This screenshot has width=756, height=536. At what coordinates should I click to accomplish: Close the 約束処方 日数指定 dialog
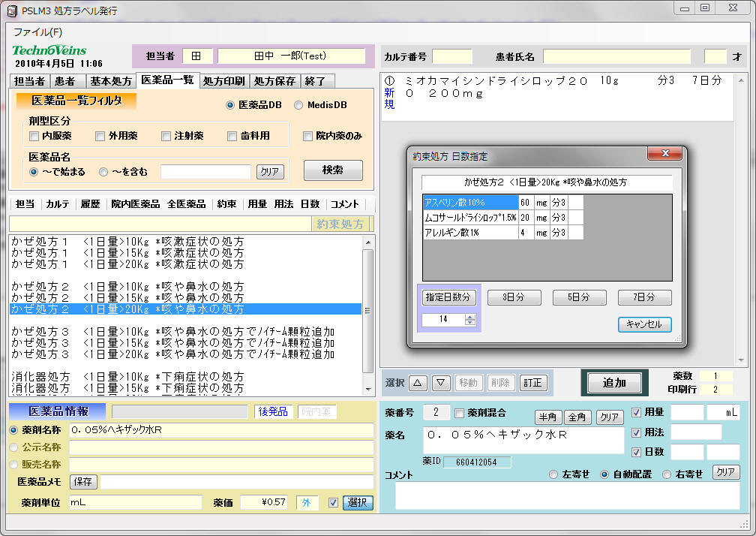[x=664, y=153]
